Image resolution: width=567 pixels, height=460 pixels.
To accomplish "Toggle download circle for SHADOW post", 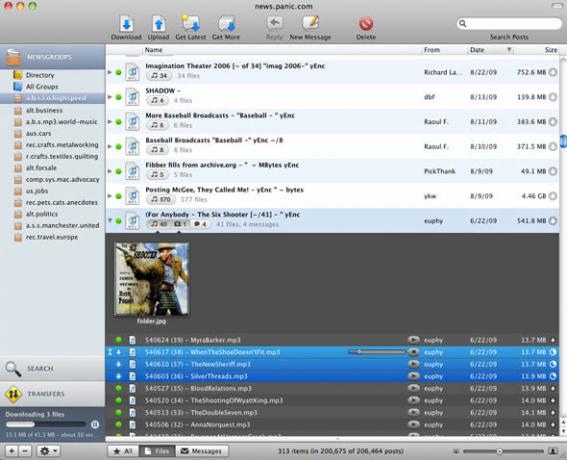I will [553, 97].
